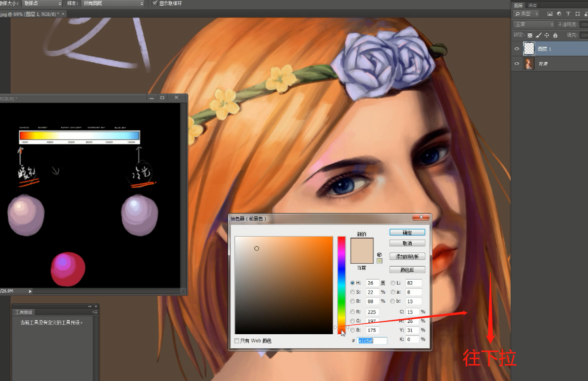Image resolution: width=588 pixels, height=381 pixels.
Task: Click the hex color input field
Action: tap(372, 341)
